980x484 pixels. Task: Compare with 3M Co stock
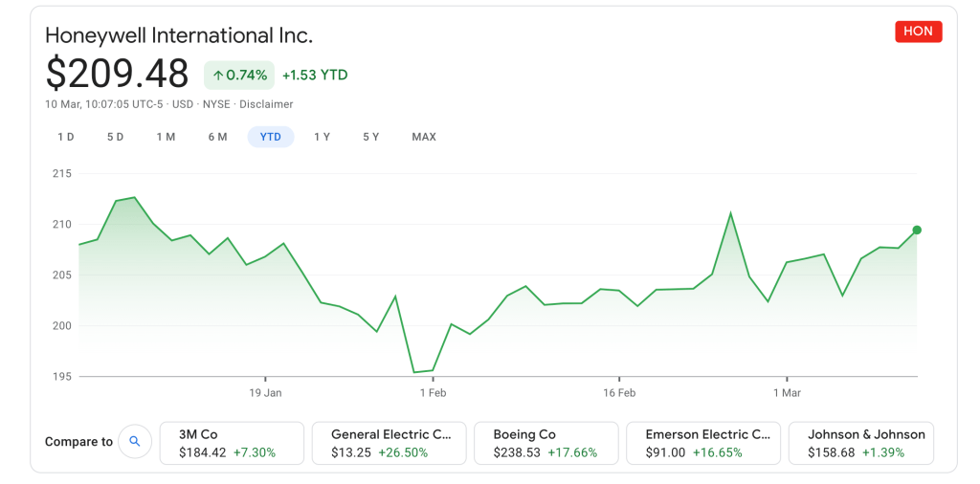click(x=232, y=443)
